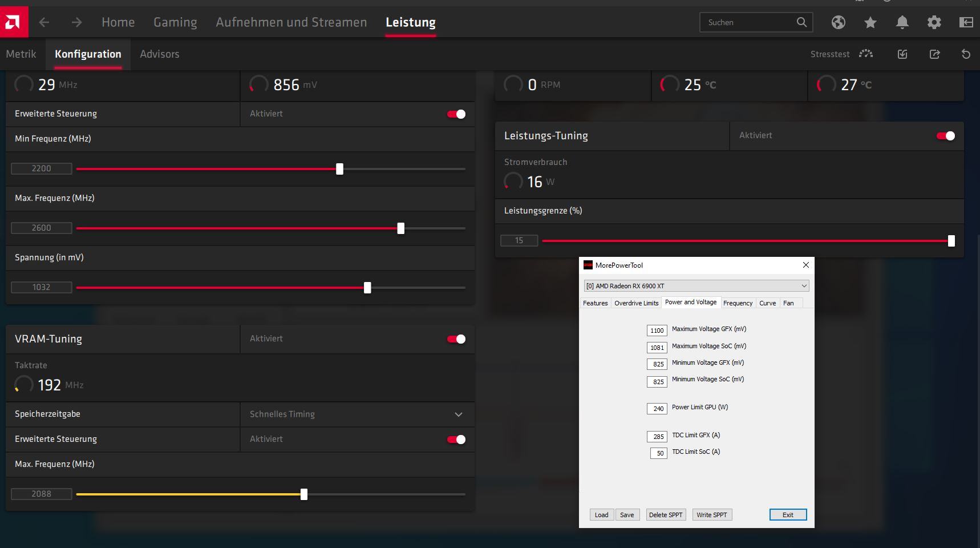Click the Min Frequenz 2200 value box
Viewport: 980px width, 548px height.
[x=42, y=168]
